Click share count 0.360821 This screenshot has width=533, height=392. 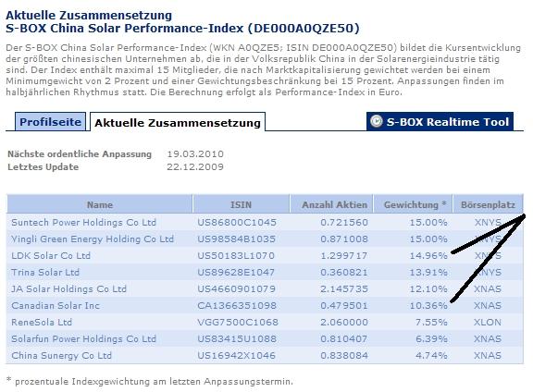344,272
